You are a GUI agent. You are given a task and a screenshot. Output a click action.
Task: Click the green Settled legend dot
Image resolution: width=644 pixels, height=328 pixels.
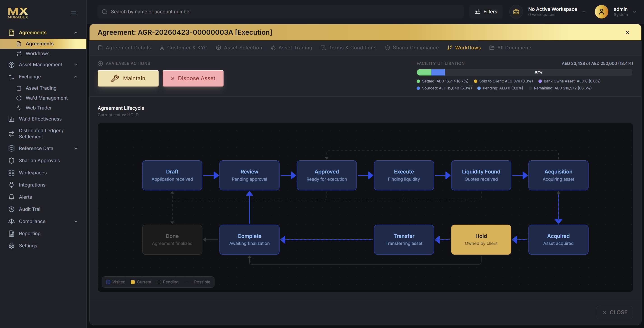pos(418,81)
